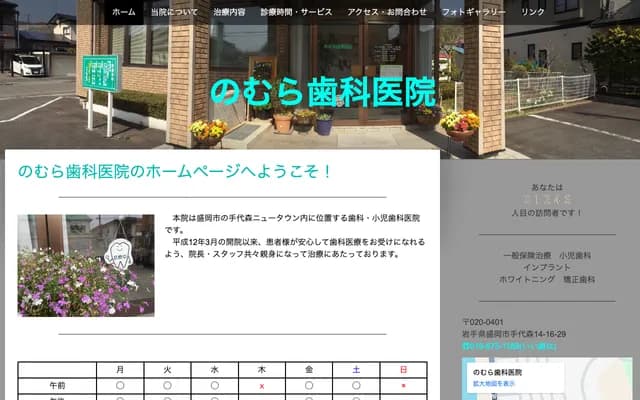The image size is (640, 400).
Task: Click the 午前 row label
Action: coord(57,385)
